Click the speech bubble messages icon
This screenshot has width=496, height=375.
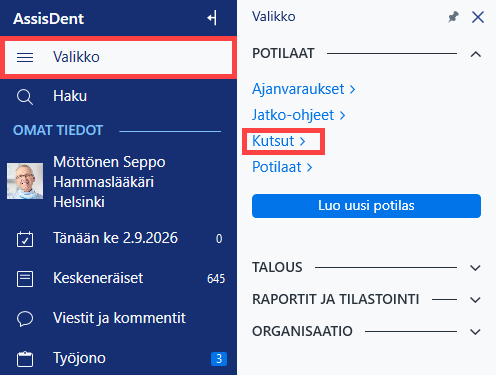pyautogui.click(x=25, y=319)
